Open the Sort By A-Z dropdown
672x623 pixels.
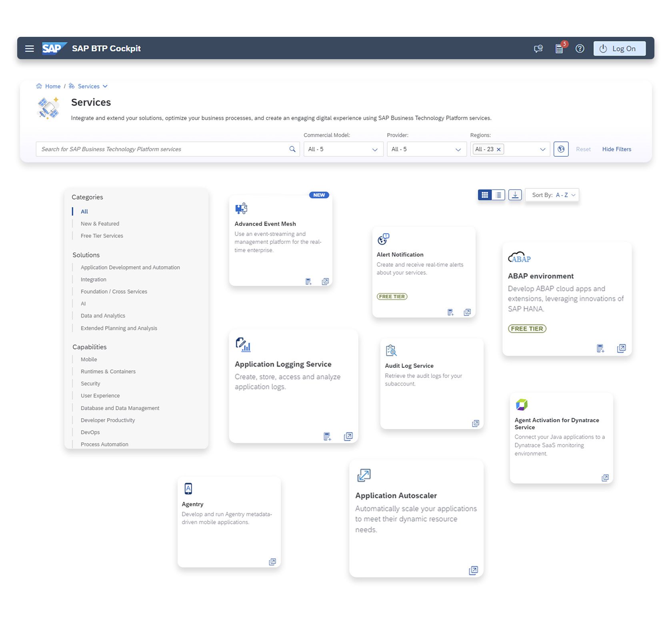[x=552, y=195]
